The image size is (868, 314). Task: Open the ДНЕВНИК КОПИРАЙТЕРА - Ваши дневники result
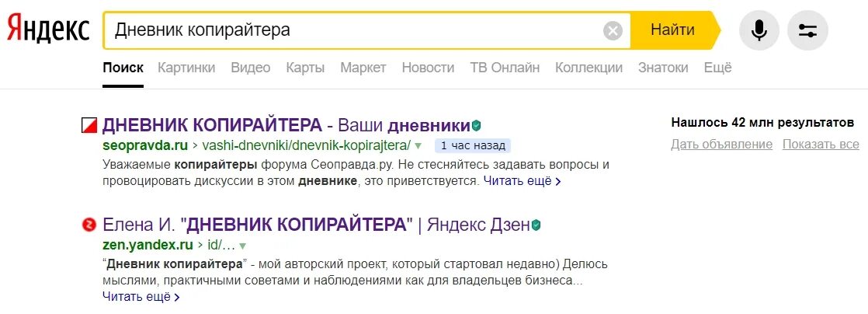tap(286, 125)
